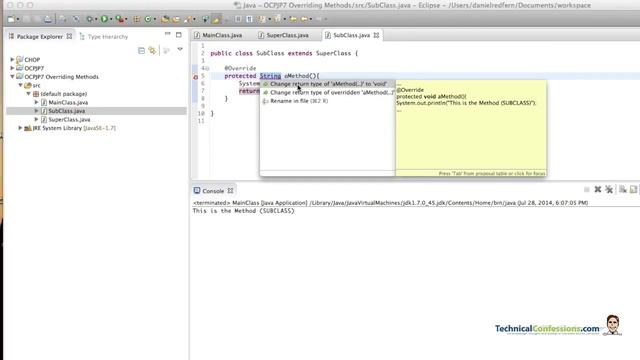
Task: Expand the CHOP project
Action: point(12,60)
